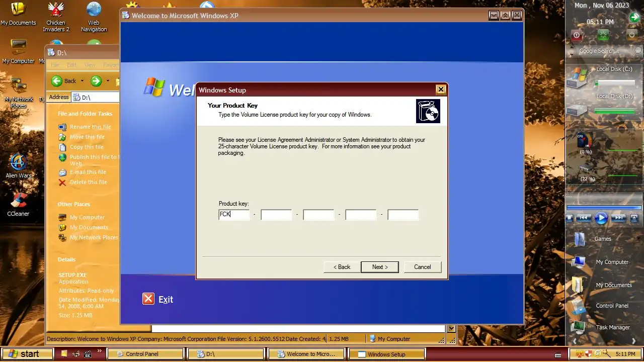Switch to Welcome to Micro... taskbar button
The width and height of the screenshot is (644, 362).
(306, 354)
